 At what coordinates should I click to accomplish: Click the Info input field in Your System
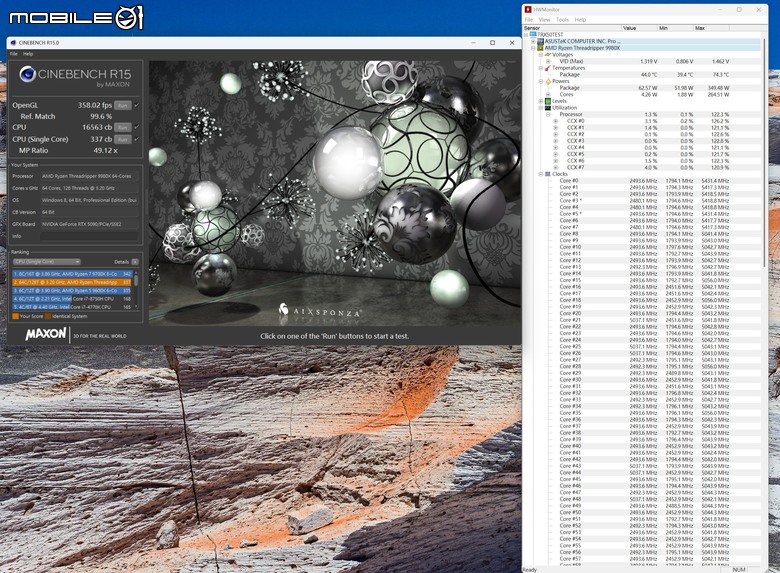(90, 236)
